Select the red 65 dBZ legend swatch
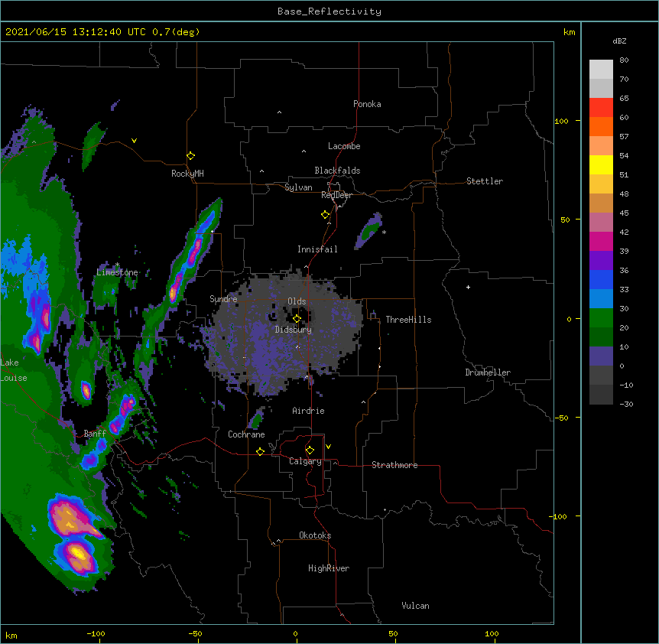The image size is (659, 644). pos(601,108)
